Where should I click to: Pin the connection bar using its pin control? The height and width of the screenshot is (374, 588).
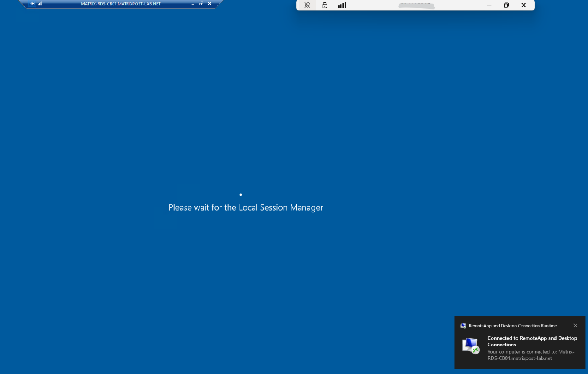[32, 3]
